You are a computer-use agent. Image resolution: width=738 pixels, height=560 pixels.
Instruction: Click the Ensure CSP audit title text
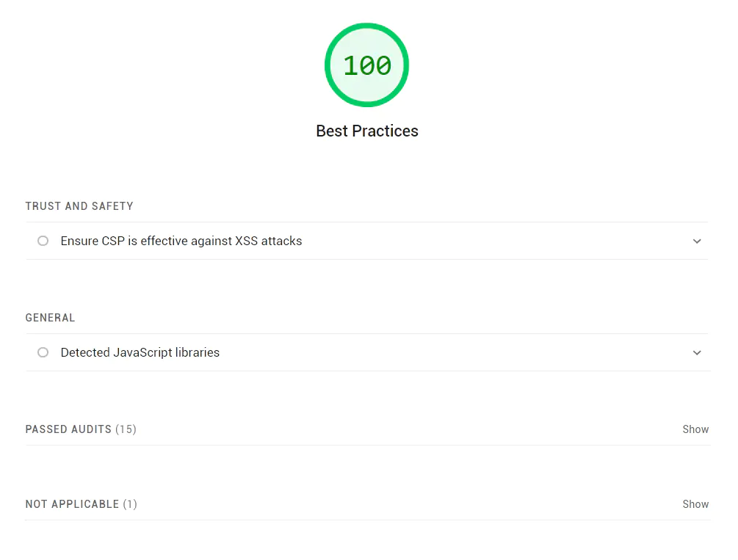(x=181, y=241)
